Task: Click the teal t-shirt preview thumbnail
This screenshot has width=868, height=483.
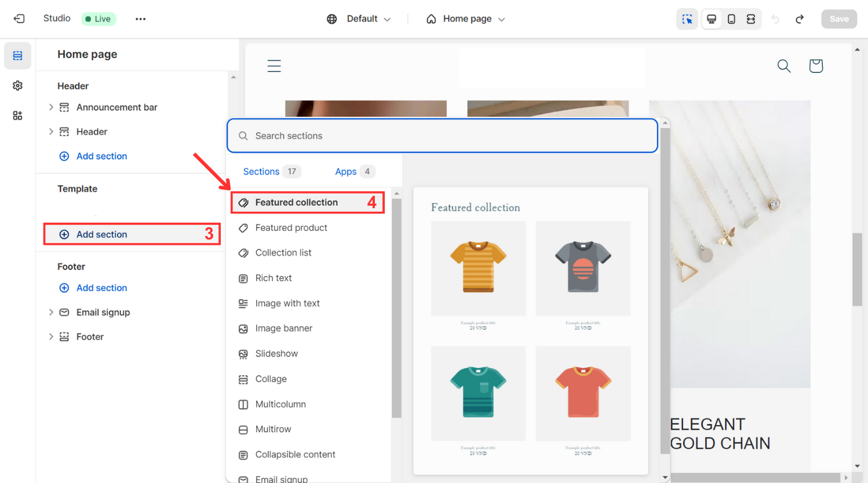Action: point(479,394)
